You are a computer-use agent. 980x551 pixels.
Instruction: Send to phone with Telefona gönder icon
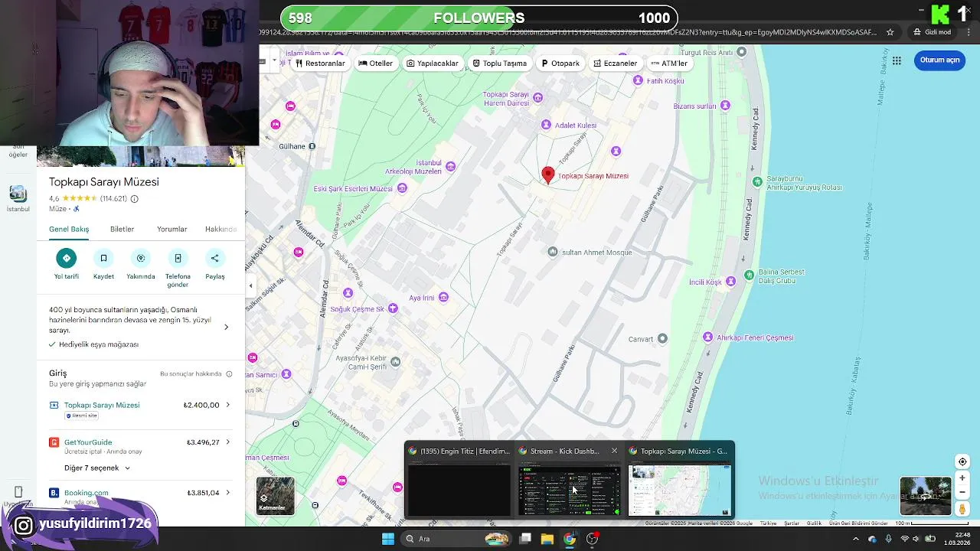(x=178, y=258)
